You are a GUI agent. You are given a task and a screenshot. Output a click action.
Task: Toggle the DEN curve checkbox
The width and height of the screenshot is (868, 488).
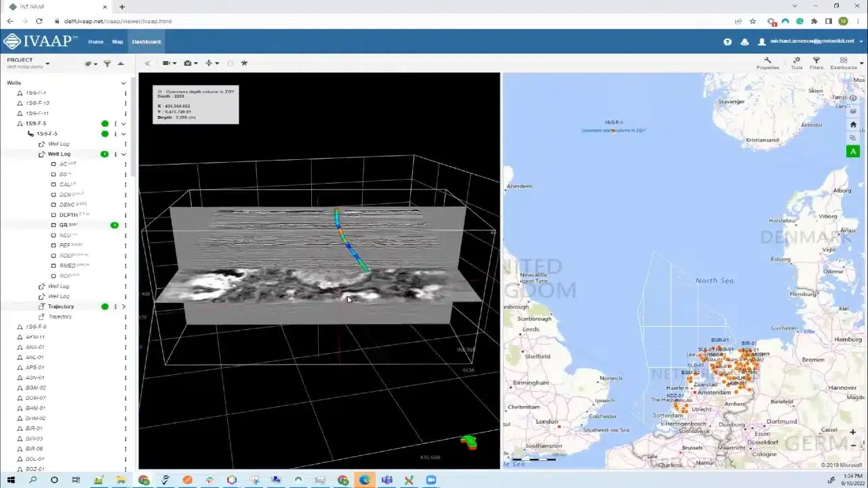(54, 195)
